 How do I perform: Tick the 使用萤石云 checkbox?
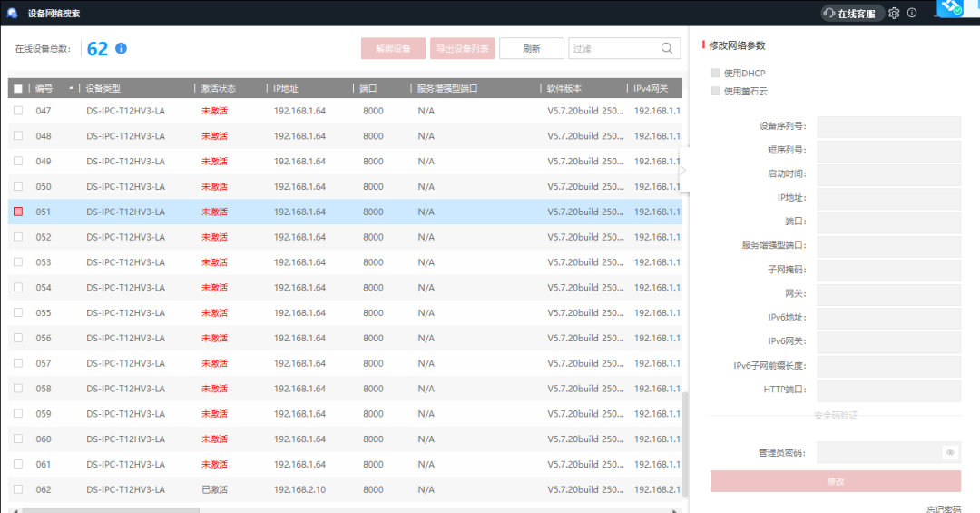[716, 91]
